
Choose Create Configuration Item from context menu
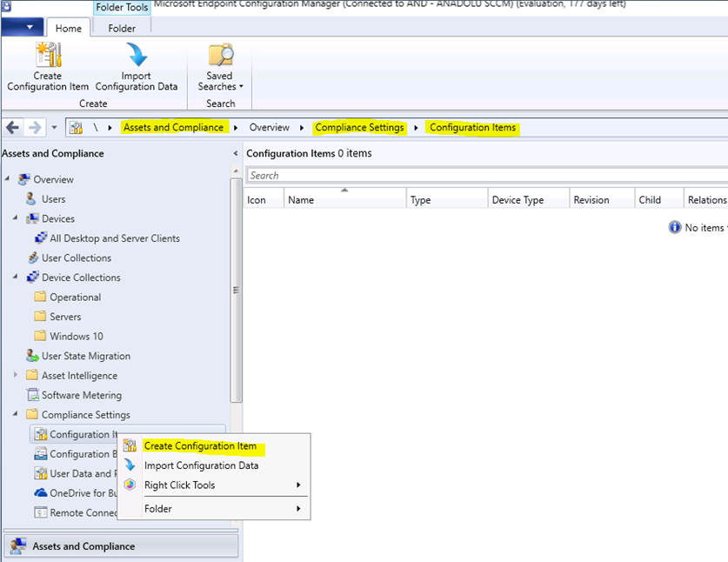click(214, 446)
